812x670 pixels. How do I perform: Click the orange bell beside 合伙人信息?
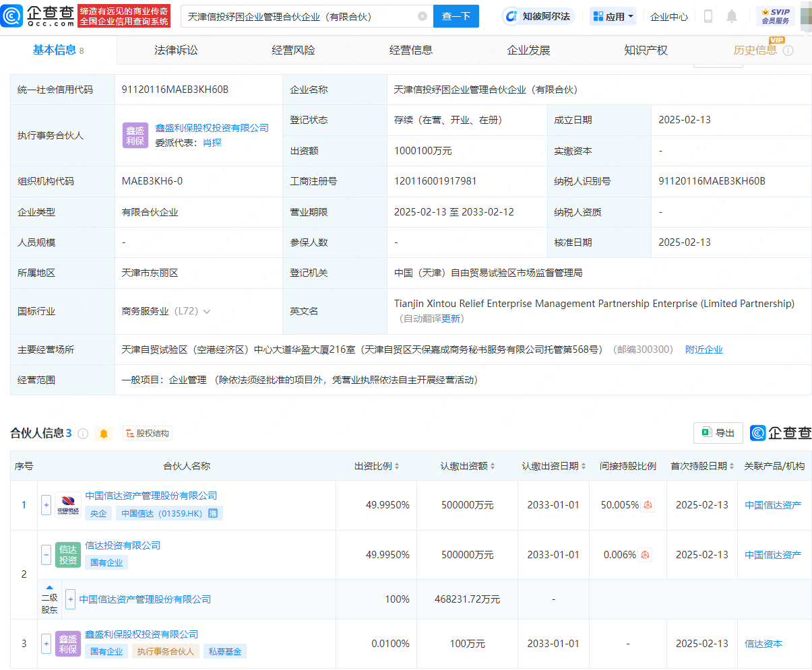pos(104,434)
